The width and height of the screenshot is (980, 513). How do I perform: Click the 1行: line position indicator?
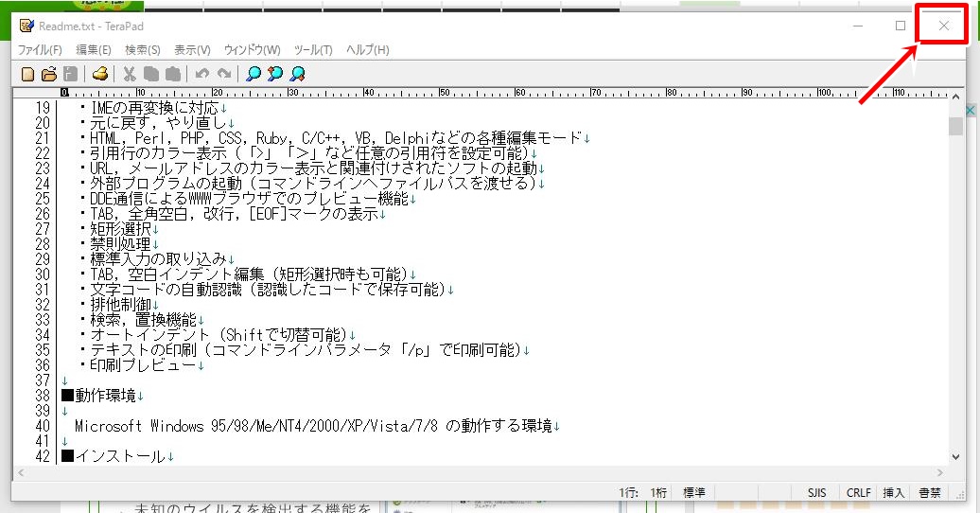[x=629, y=493]
